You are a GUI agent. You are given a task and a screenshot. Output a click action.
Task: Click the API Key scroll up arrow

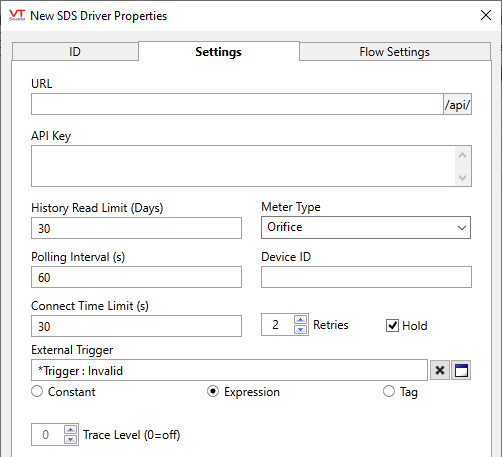462,155
